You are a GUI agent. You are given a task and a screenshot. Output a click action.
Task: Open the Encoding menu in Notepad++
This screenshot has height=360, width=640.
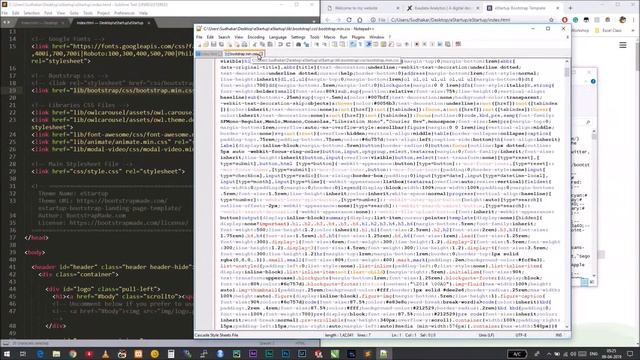(x=256, y=37)
